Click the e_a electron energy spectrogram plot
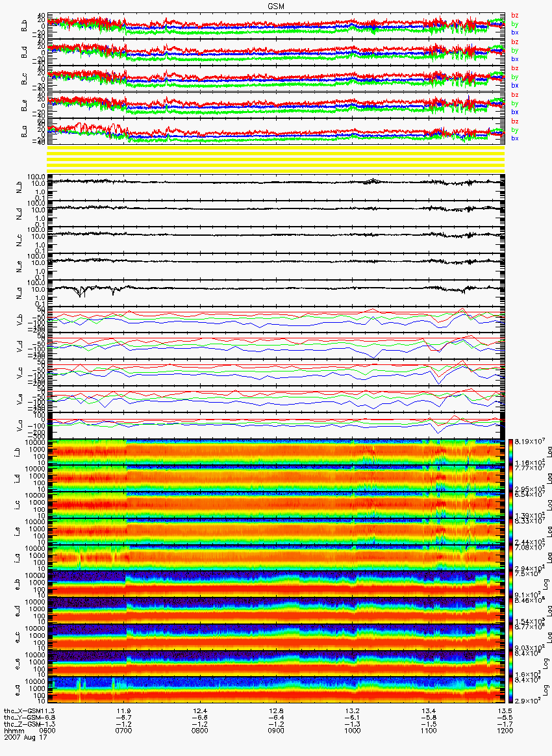This screenshot has width=552, height=756. [x=277, y=691]
